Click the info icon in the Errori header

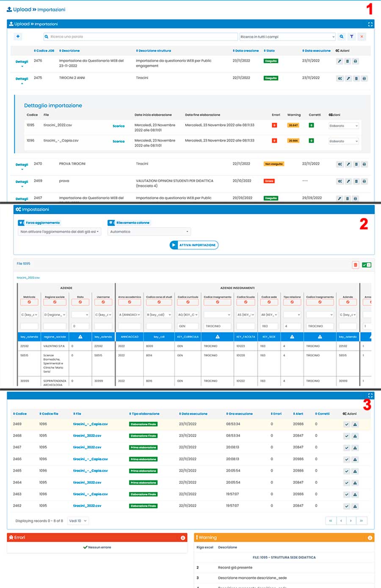[x=183, y=538]
